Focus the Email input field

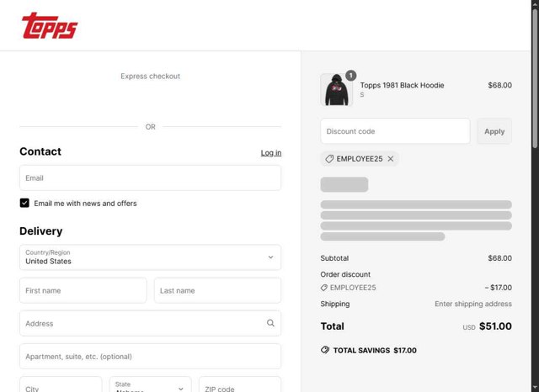pos(150,178)
